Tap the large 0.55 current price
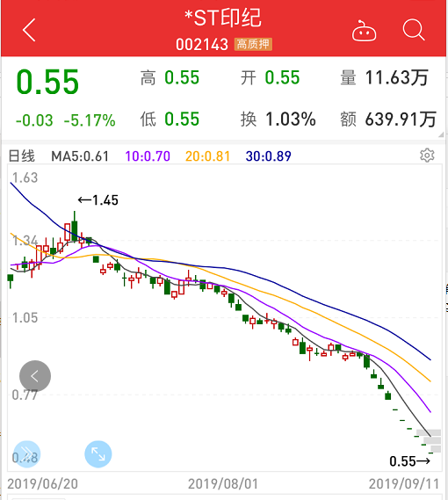Viewport: 448px width, 500px height. [x=47, y=83]
